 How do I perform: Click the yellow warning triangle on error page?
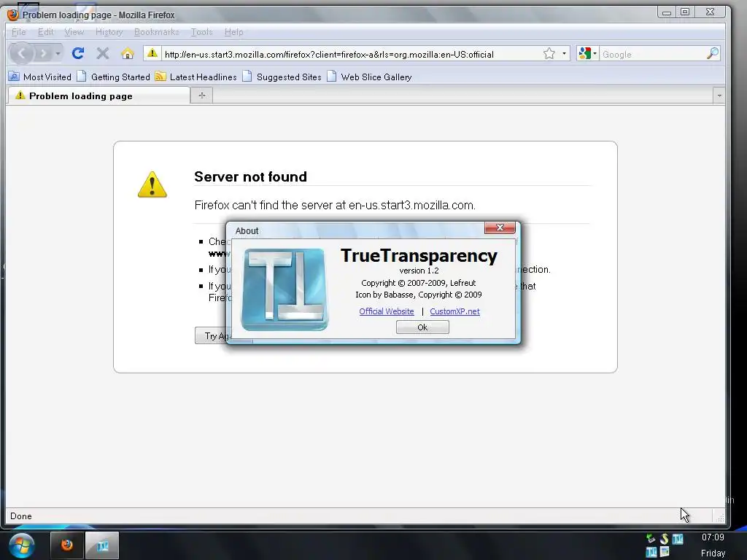(x=152, y=184)
